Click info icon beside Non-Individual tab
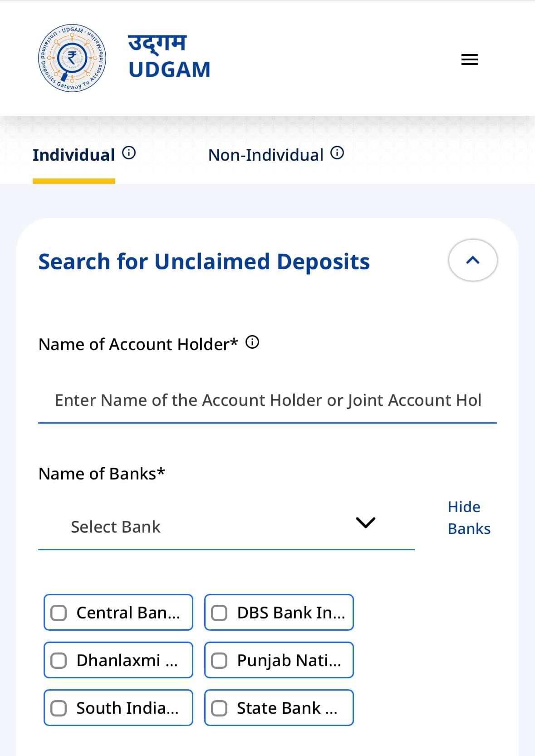This screenshot has width=535, height=756. pyautogui.click(x=337, y=153)
